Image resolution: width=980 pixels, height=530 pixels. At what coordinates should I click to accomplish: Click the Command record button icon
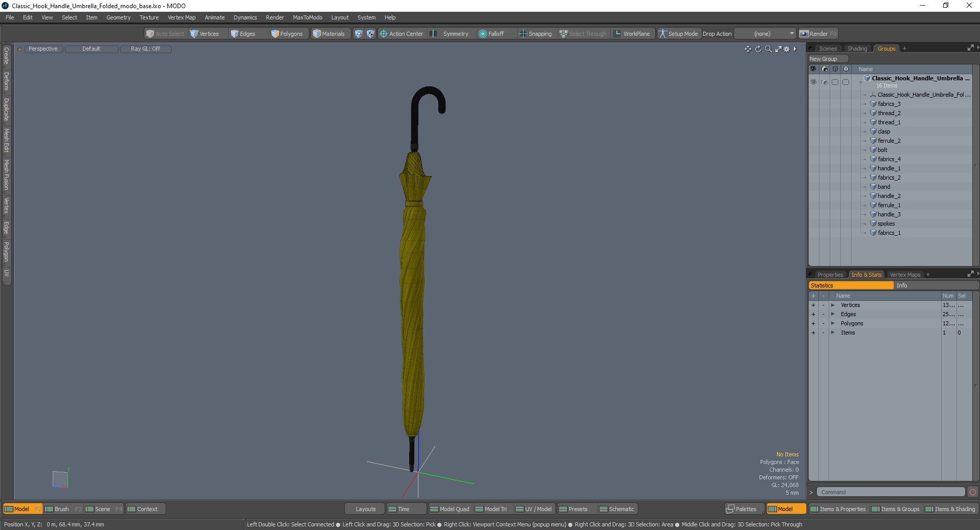[973, 492]
